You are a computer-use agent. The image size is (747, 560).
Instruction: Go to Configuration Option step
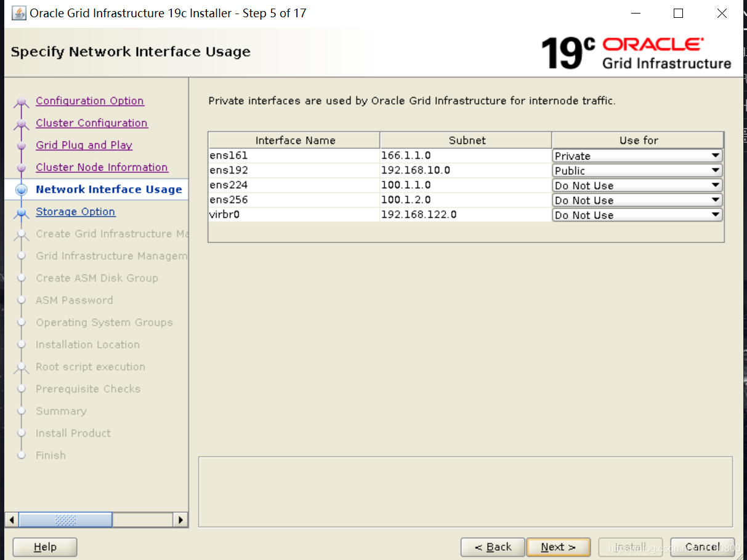click(x=90, y=101)
